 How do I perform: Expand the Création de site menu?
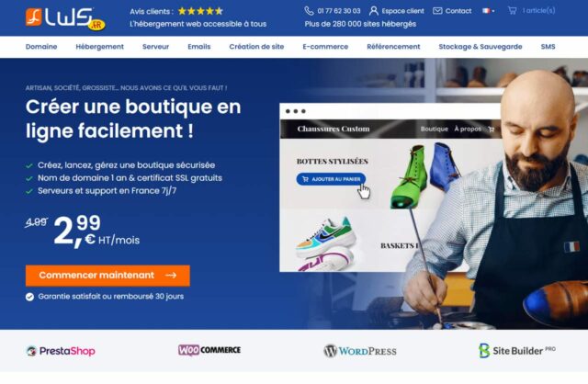click(x=256, y=47)
